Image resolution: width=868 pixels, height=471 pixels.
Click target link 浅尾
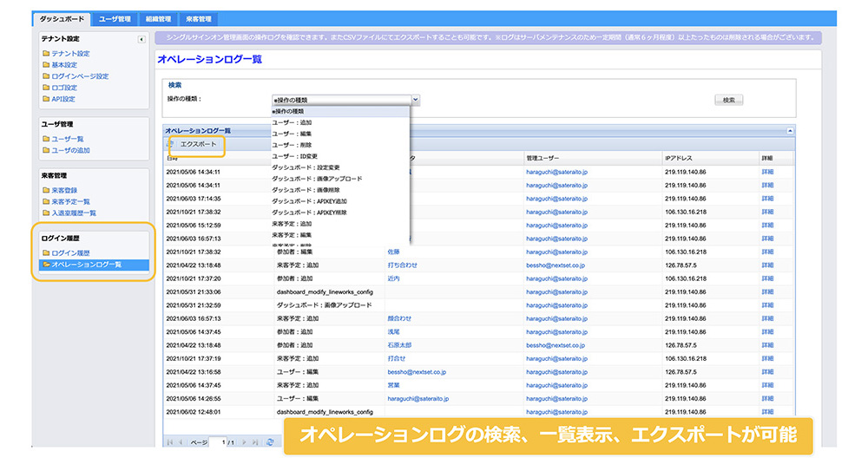tap(393, 332)
